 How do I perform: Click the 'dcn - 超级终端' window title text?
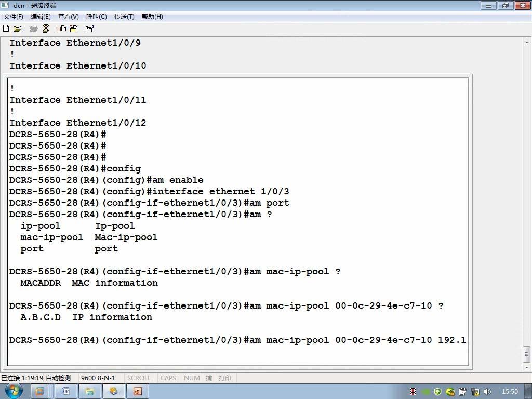[35, 5]
